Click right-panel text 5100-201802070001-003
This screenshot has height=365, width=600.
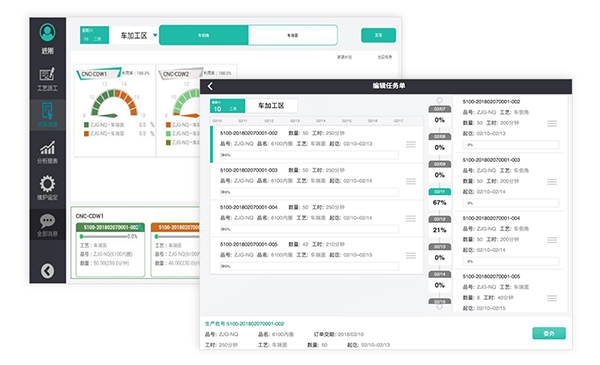[491, 160]
